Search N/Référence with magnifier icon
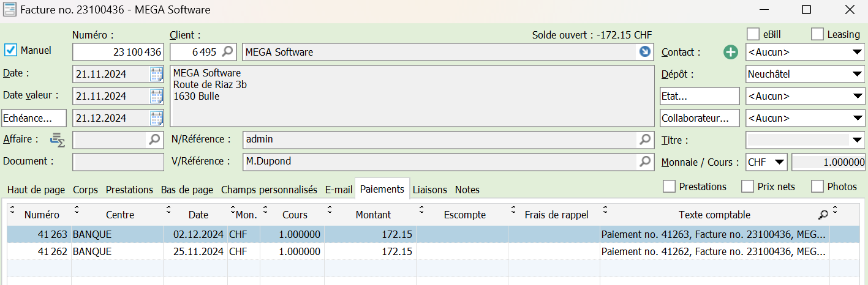The image size is (868, 285). click(645, 140)
